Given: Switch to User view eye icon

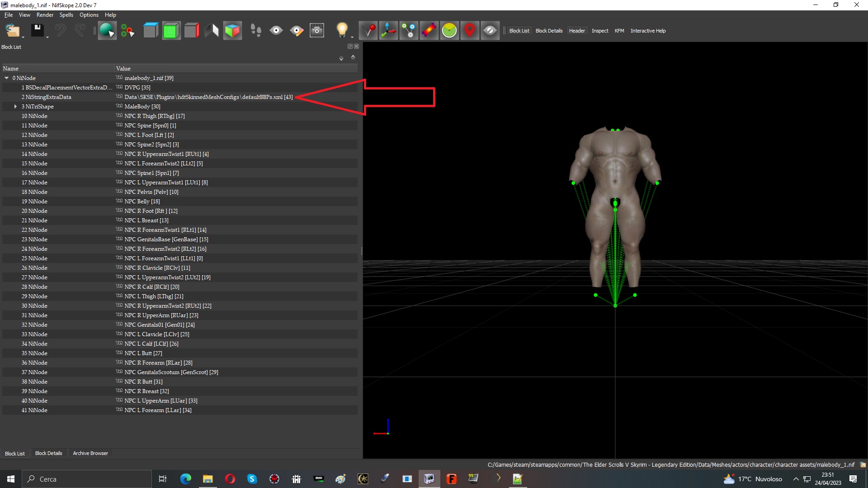Looking at the screenshot, I should click(276, 31).
